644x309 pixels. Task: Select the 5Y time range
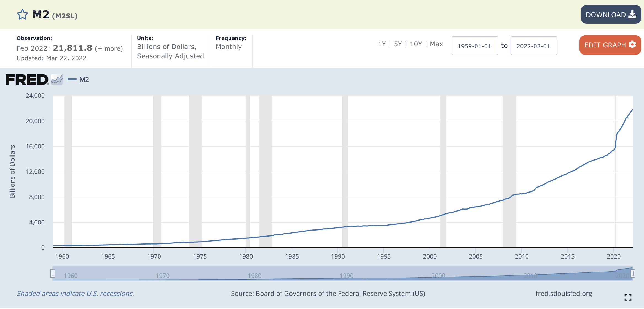(398, 44)
